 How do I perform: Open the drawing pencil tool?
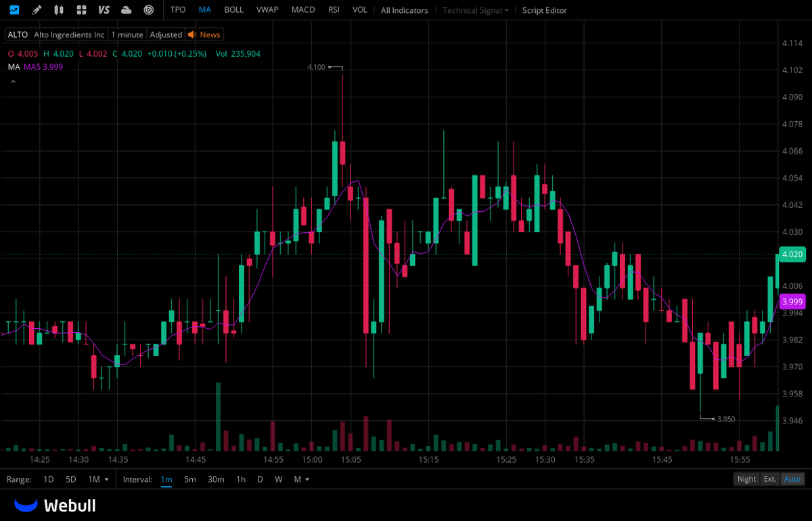[x=37, y=10]
